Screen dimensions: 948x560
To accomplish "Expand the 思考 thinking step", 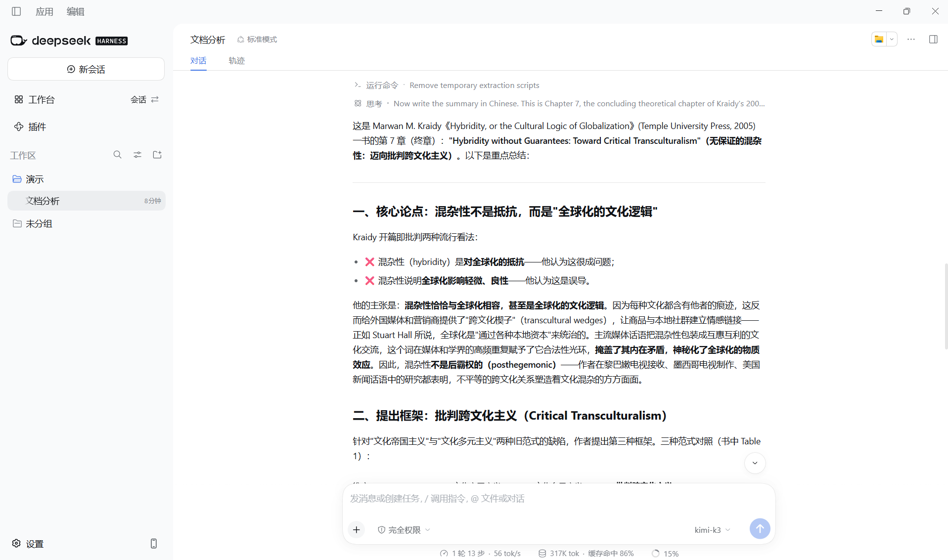I will pyautogui.click(x=559, y=103).
